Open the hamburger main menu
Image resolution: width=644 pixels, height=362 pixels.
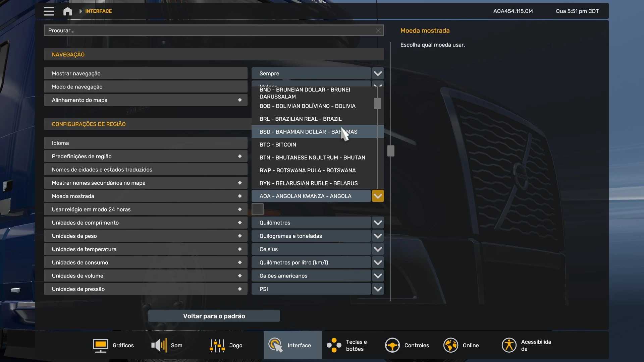(49, 11)
